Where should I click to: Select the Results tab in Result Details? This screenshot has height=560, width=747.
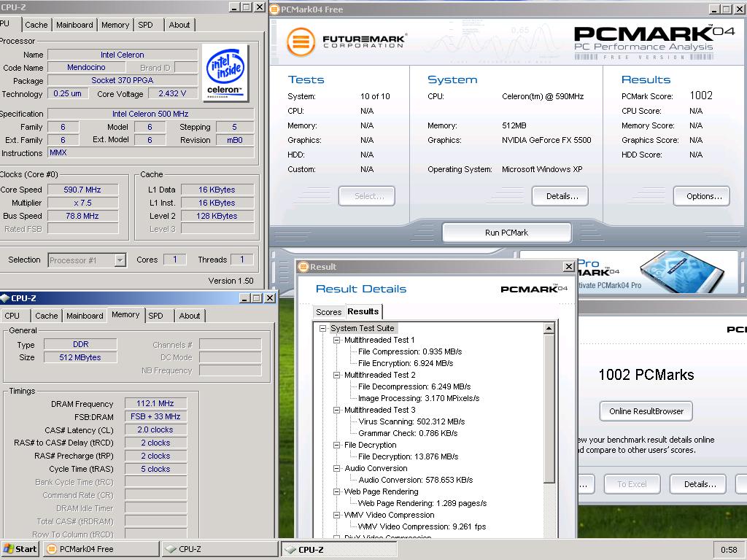coord(363,311)
